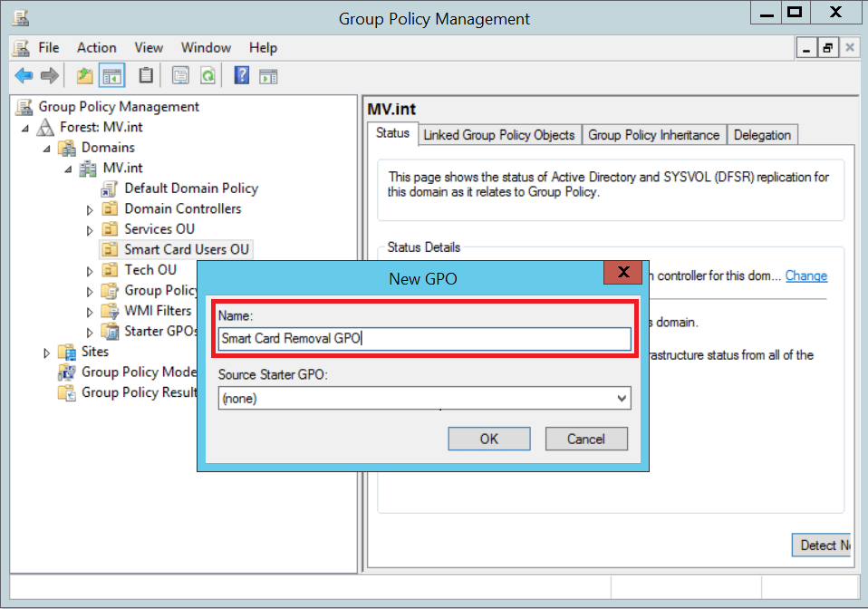Click the GPO Name input field
Viewport: 868px width, 609px height.
click(x=422, y=339)
